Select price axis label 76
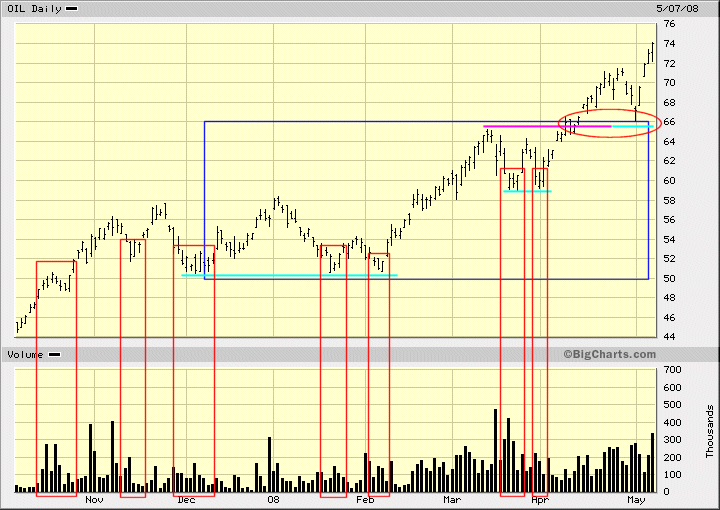Image resolution: width=720 pixels, height=510 pixels. tap(669, 24)
